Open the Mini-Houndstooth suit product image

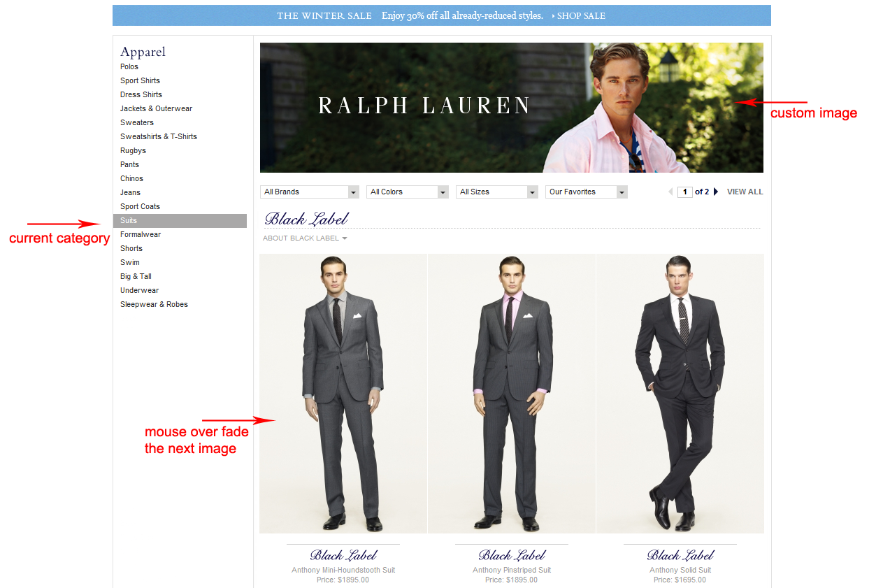(343, 394)
